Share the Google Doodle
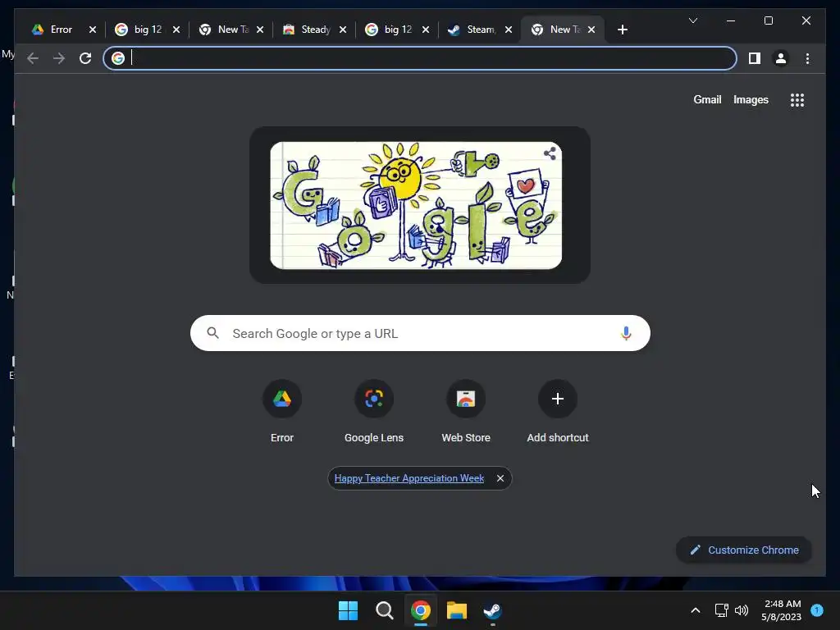This screenshot has height=630, width=840. tap(550, 153)
